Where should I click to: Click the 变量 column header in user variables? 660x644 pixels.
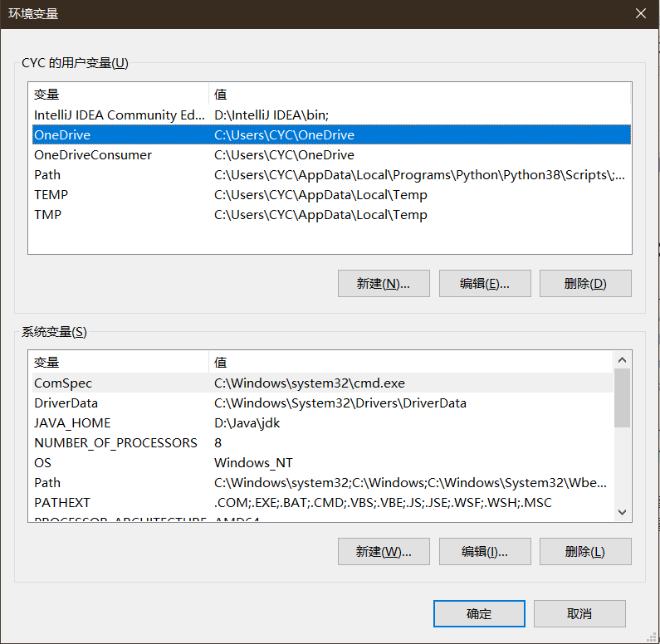tap(120, 94)
